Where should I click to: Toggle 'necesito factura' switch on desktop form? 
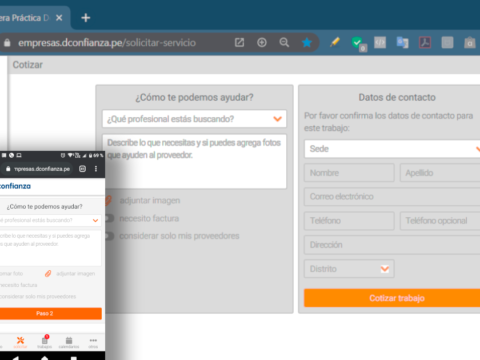click(x=109, y=218)
